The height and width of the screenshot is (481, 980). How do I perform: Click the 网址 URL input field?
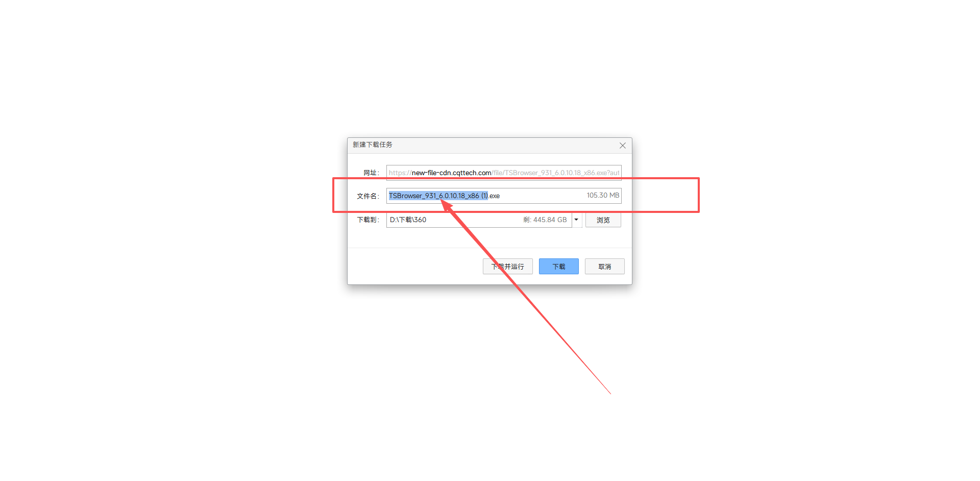(504, 173)
